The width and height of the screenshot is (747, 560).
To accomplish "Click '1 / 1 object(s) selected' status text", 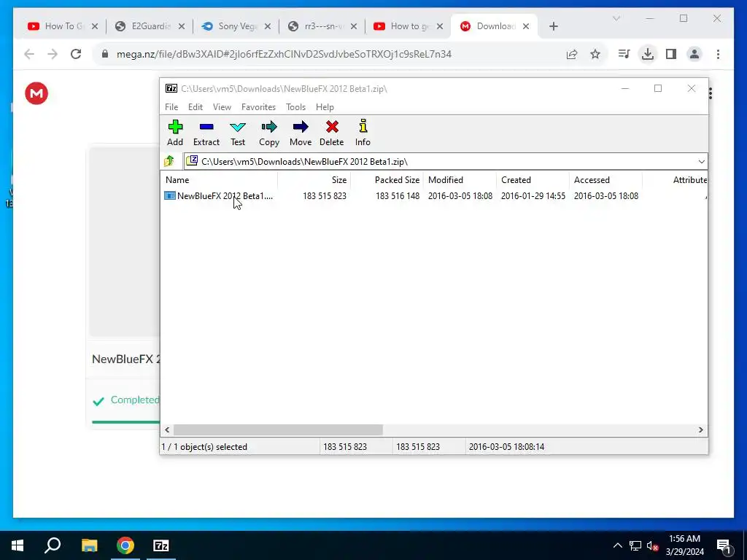I will click(x=204, y=447).
